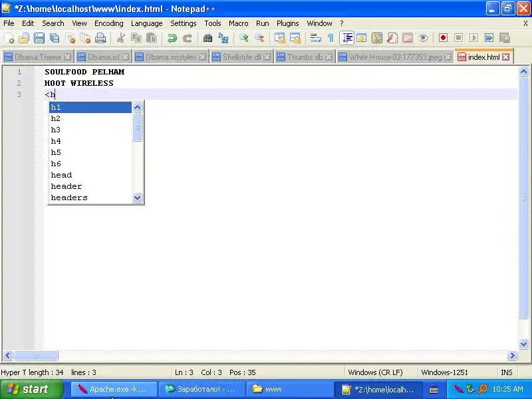
Task: Click the horizontal scroll left arrow
Action: (x=8, y=356)
